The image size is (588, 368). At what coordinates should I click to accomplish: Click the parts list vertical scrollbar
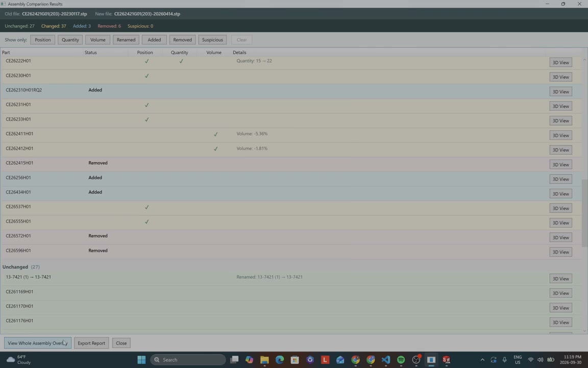tap(584, 213)
